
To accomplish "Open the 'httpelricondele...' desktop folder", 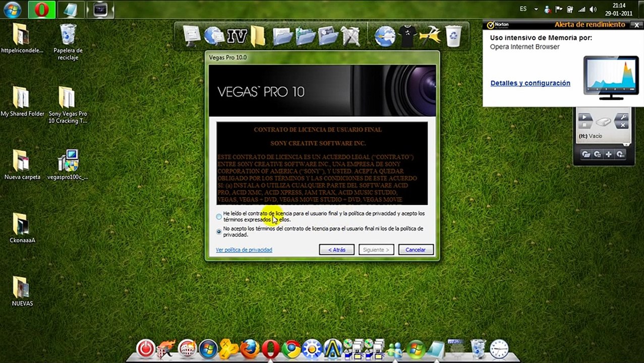I will [21, 38].
